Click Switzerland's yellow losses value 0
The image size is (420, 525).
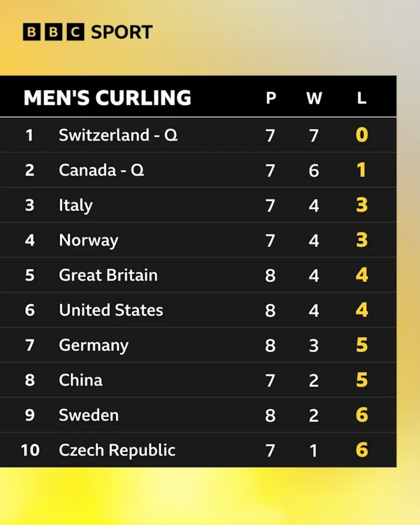coord(361,135)
